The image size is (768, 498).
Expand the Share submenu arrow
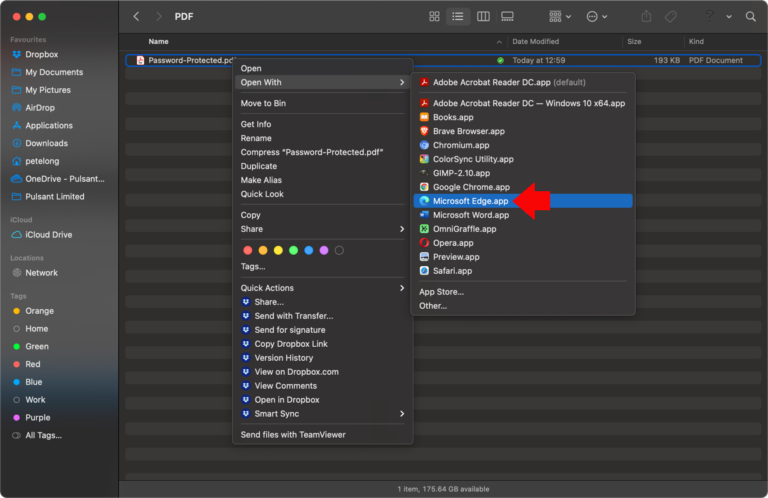tap(402, 229)
